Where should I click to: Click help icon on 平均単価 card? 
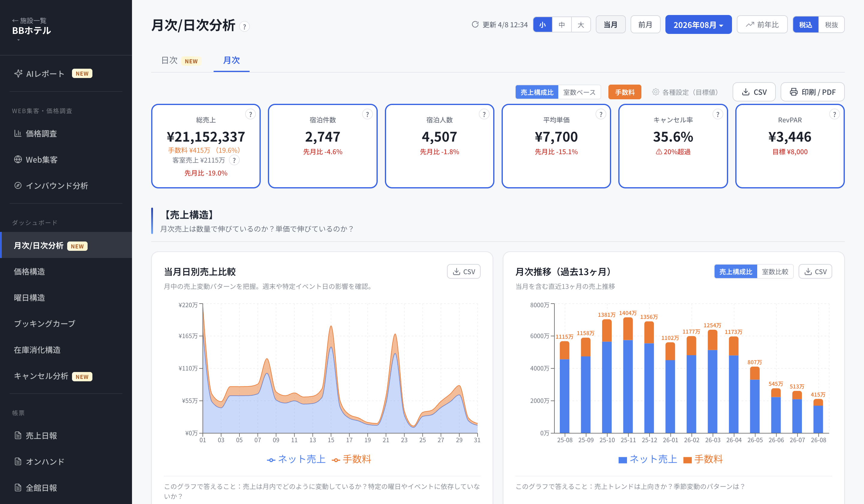pos(601,114)
